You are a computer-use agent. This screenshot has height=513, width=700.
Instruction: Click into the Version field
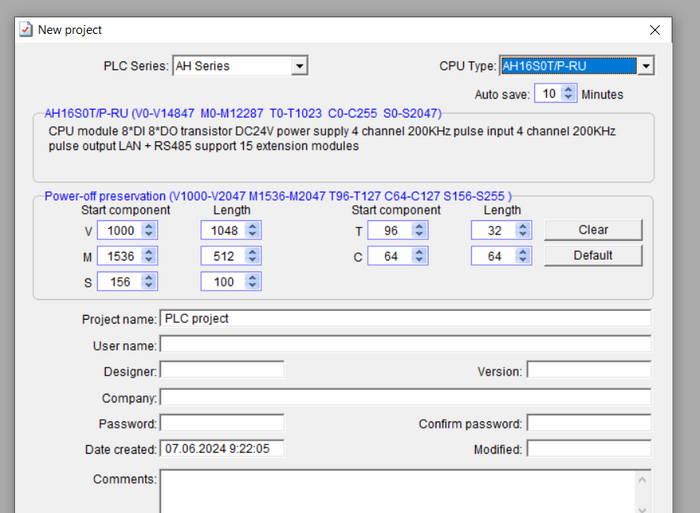pyautogui.click(x=588, y=371)
